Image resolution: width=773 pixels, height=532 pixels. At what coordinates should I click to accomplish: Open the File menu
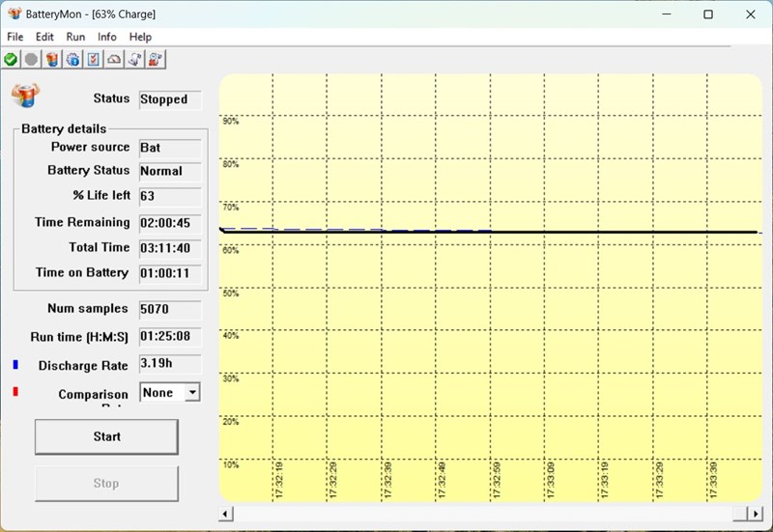(14, 37)
